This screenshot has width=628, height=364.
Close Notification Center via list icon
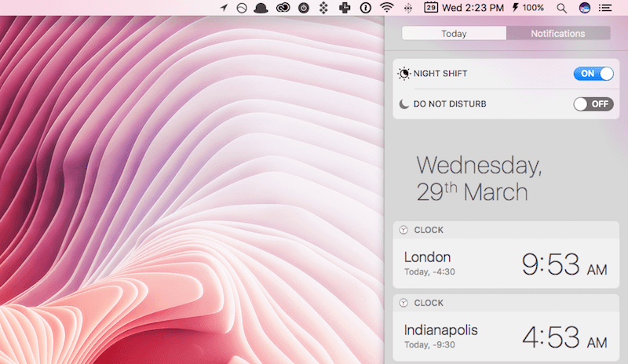click(x=605, y=8)
